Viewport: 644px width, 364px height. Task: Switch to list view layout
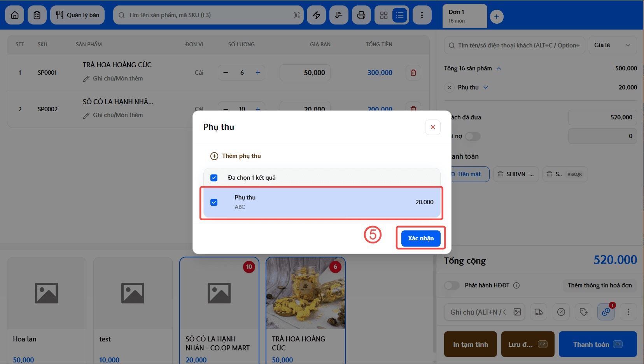(x=400, y=15)
